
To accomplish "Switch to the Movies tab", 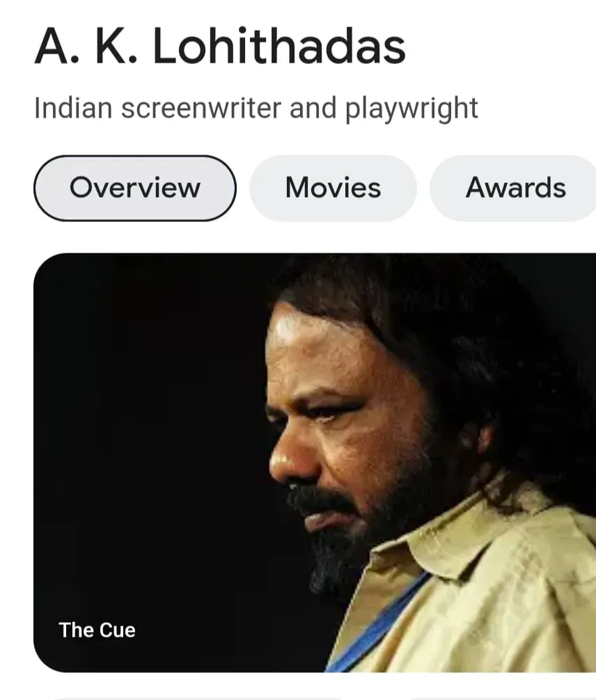I will [334, 188].
